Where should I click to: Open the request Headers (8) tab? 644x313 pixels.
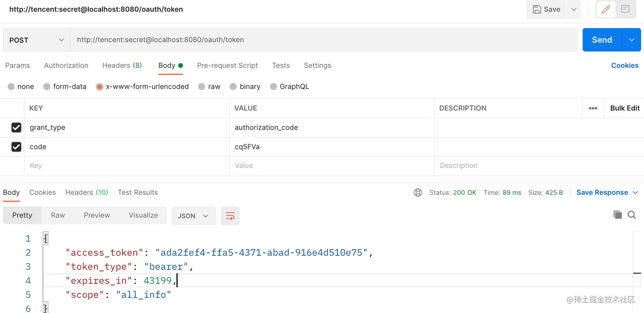pyautogui.click(x=122, y=65)
